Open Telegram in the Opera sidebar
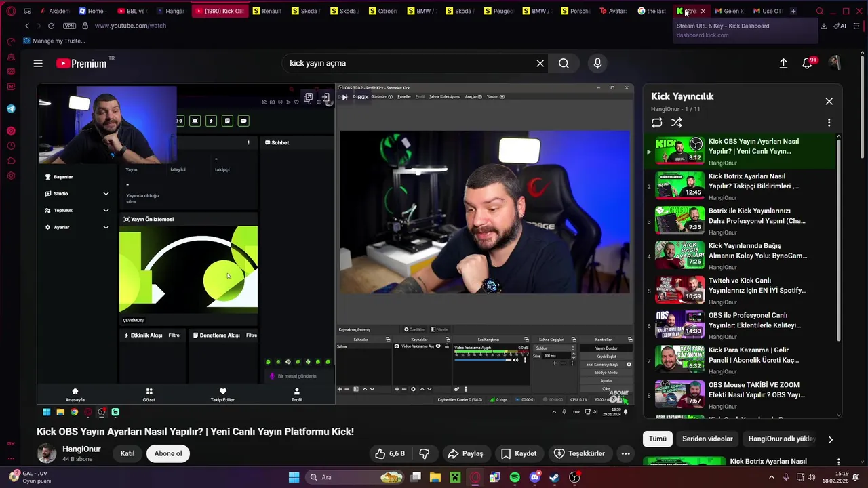868x488 pixels. (11, 108)
